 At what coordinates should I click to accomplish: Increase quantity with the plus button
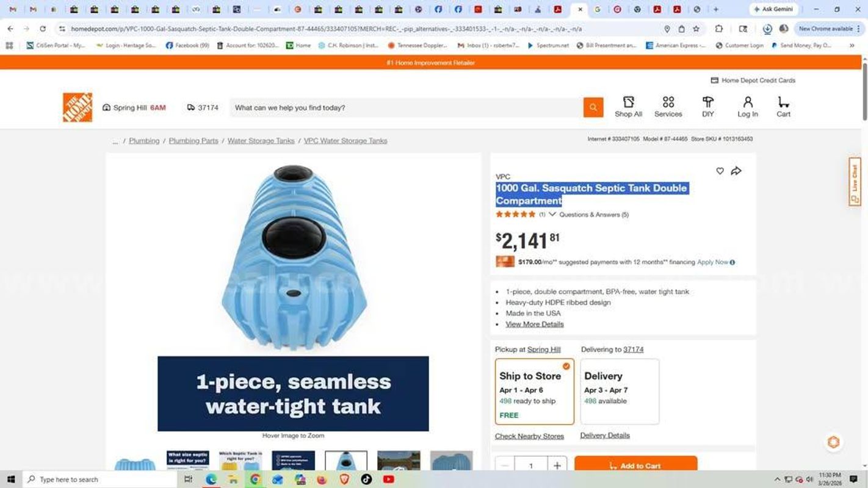(557, 465)
